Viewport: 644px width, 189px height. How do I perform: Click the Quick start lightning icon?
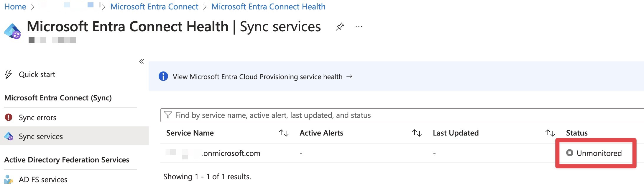click(x=9, y=74)
